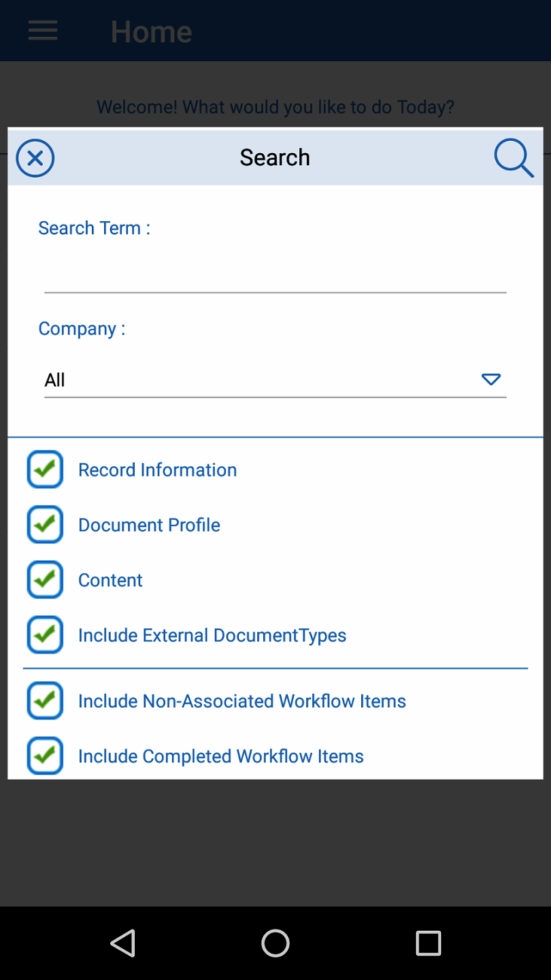
Task: Tap the Include Completed Workflow Items label
Action: (x=220, y=756)
